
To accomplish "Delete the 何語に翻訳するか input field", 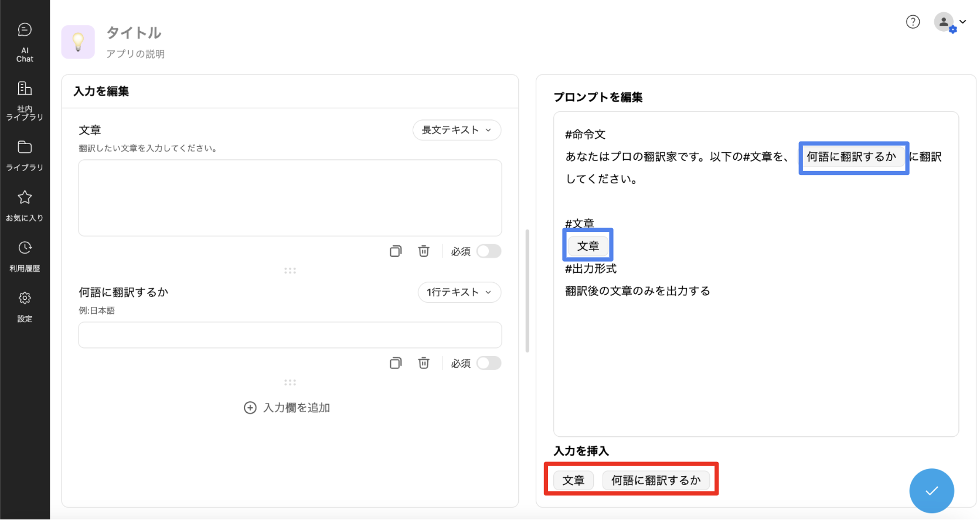I will (424, 363).
